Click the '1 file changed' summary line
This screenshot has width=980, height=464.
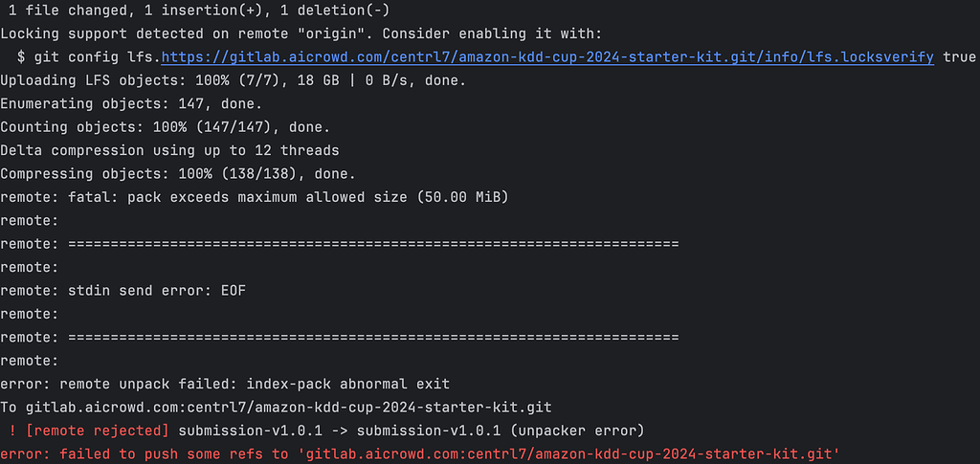coord(199,11)
